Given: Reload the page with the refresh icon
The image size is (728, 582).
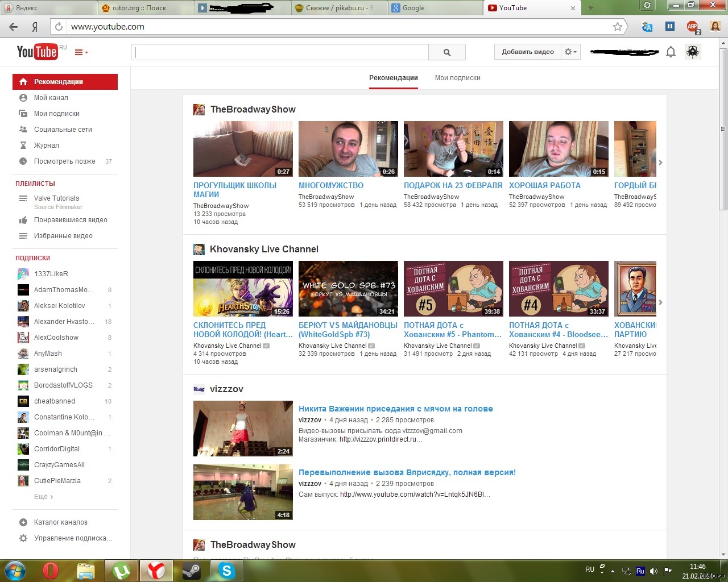Looking at the screenshot, I should [x=59, y=27].
